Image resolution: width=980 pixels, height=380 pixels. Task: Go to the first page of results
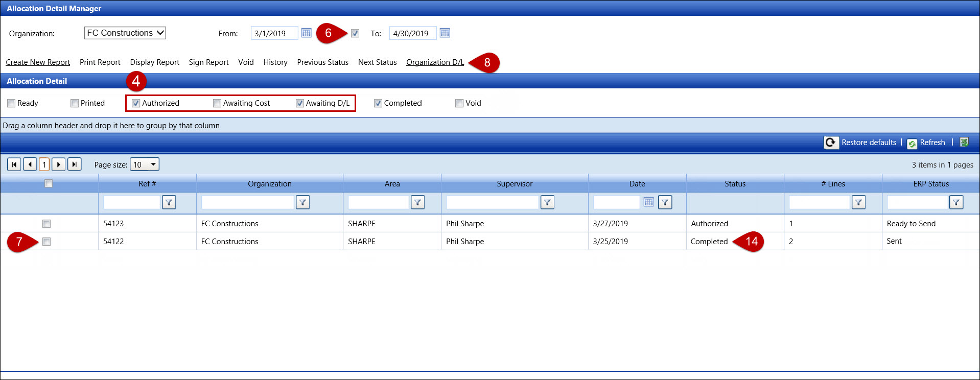[x=14, y=164]
